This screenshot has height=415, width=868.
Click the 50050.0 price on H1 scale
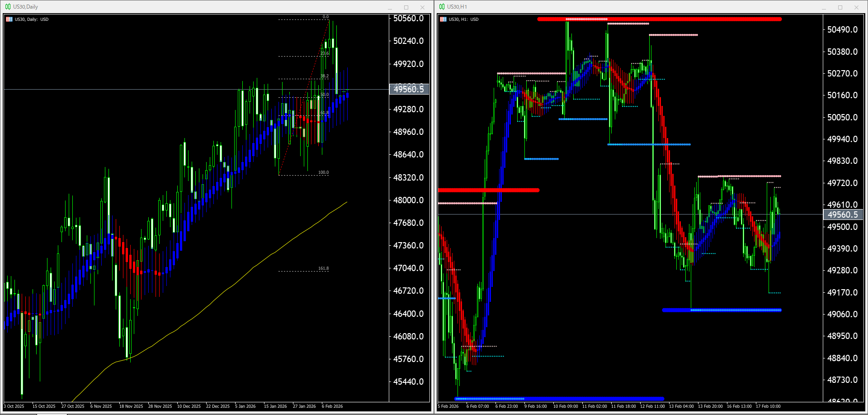[843, 117]
